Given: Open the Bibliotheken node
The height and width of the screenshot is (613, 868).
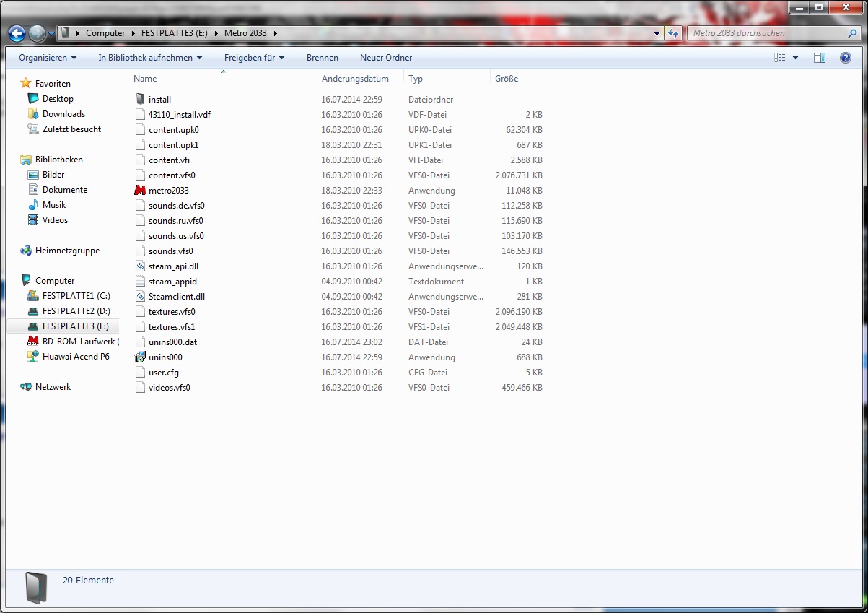Looking at the screenshot, I should point(59,160).
